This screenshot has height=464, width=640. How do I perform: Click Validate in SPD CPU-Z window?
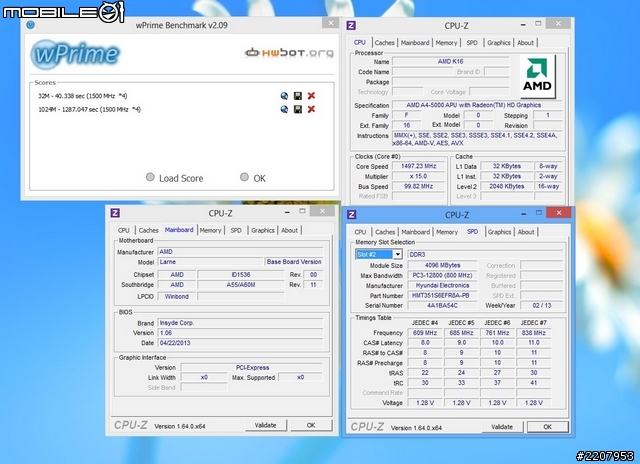[502, 427]
